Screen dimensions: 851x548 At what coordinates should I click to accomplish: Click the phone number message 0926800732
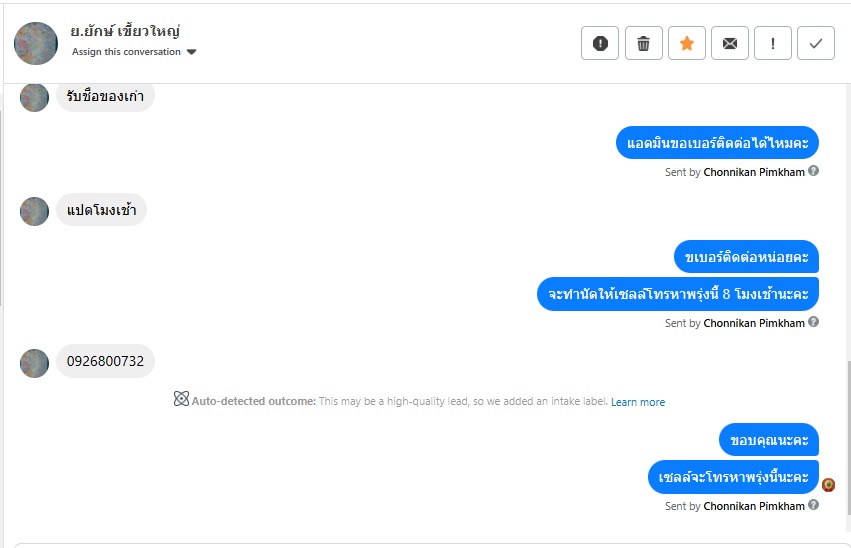pyautogui.click(x=105, y=361)
